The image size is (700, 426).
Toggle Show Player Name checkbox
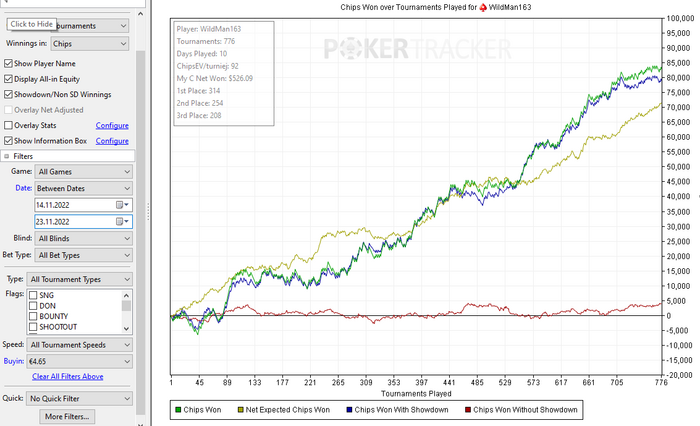point(8,63)
